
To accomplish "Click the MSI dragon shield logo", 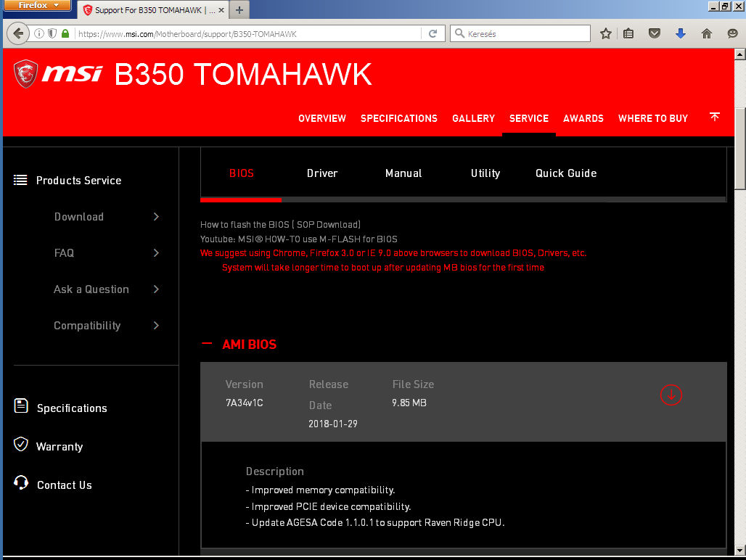I will (x=25, y=74).
